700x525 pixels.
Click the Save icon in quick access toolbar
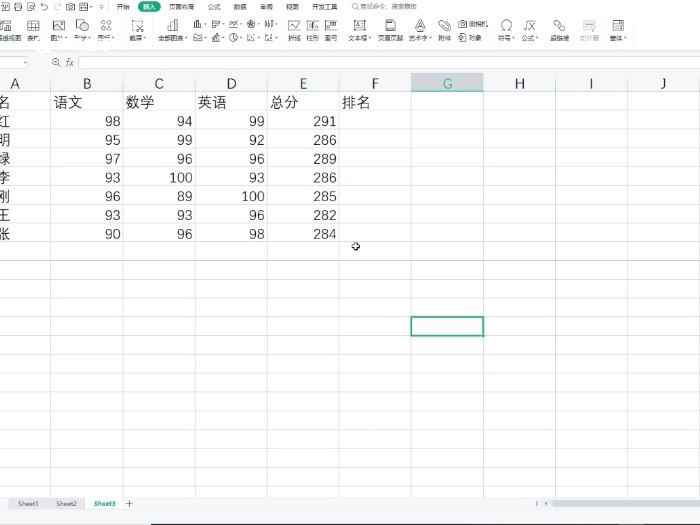(x=6, y=7)
